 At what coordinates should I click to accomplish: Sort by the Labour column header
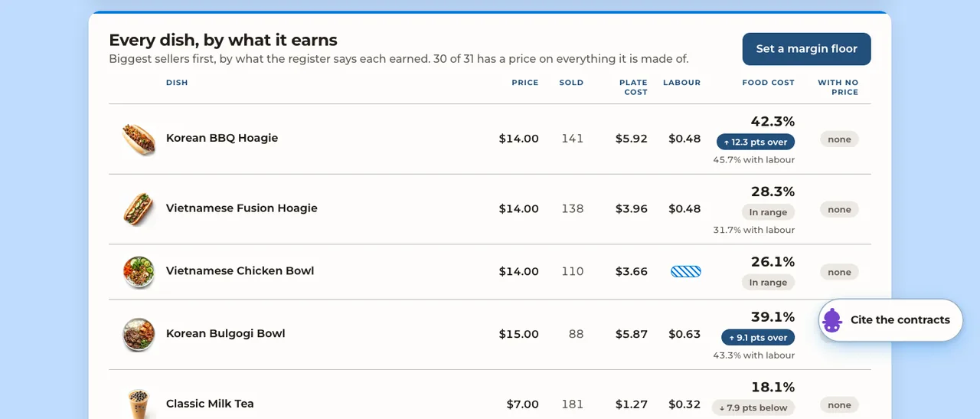(x=681, y=83)
